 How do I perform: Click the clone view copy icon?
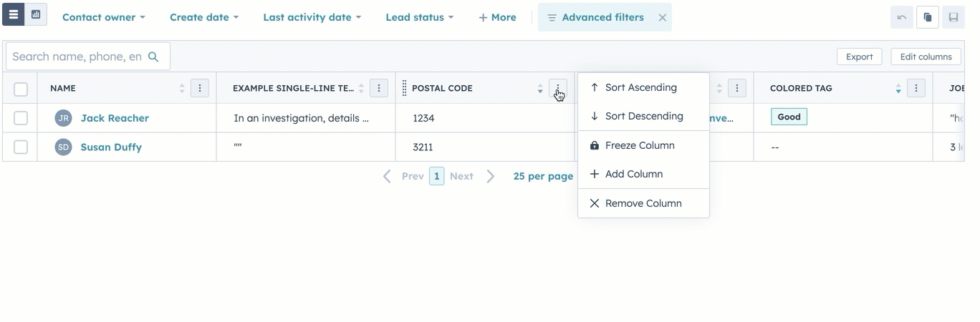click(x=927, y=17)
